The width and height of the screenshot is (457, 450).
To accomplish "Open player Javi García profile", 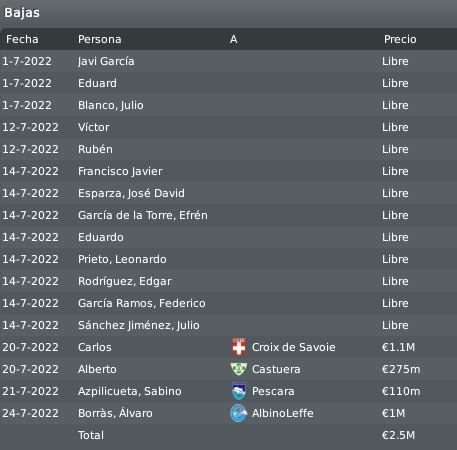I will tap(106, 61).
